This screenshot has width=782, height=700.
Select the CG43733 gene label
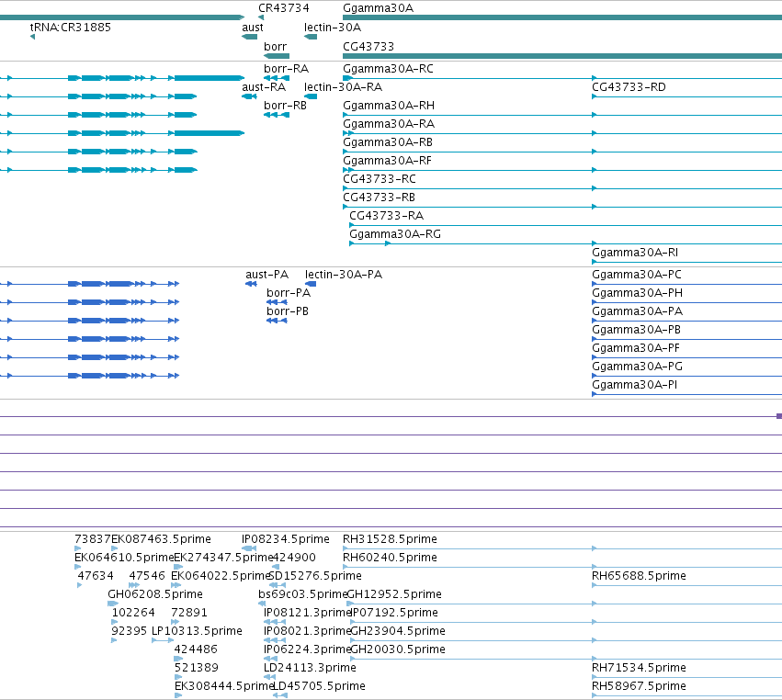pos(368,46)
